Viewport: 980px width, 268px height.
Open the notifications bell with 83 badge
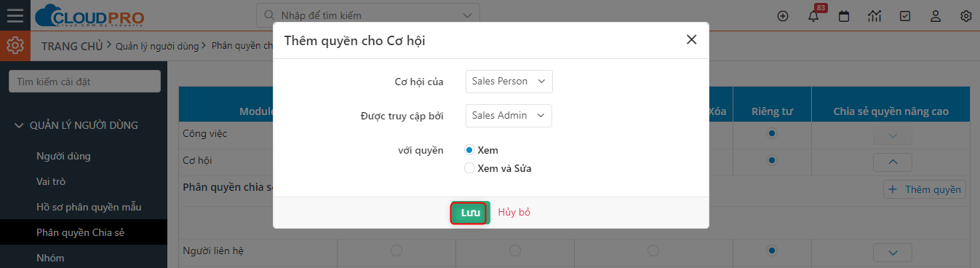point(814,16)
